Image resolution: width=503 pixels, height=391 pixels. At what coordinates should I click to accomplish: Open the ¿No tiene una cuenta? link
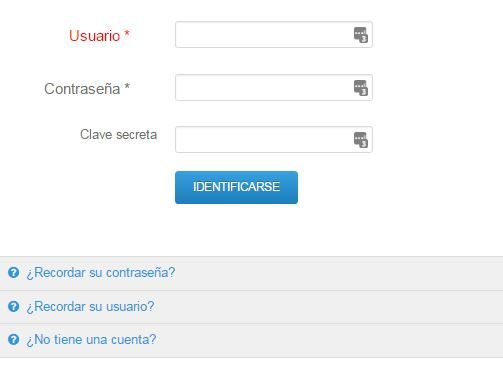91,340
